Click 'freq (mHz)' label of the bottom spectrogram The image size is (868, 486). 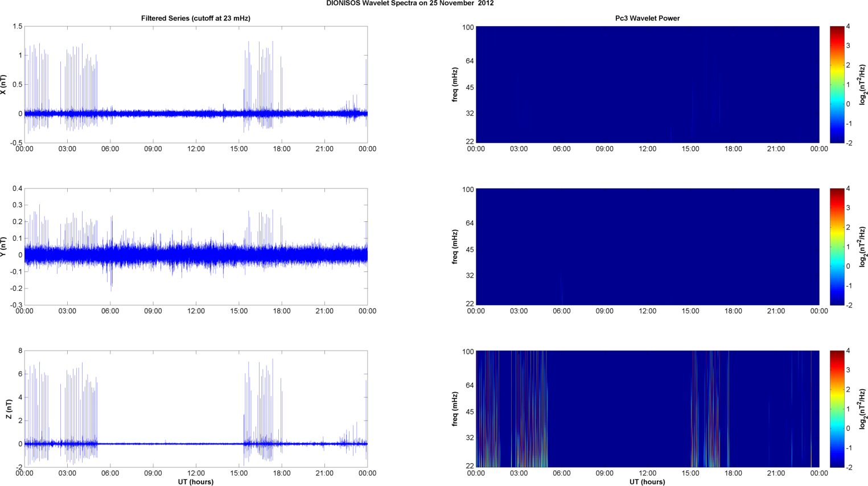click(x=455, y=409)
